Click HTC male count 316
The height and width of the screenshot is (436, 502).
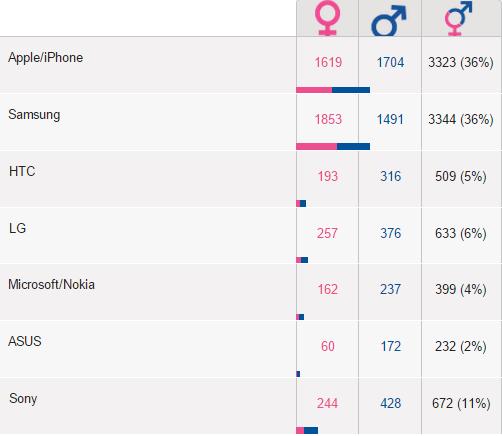pyautogui.click(x=391, y=177)
